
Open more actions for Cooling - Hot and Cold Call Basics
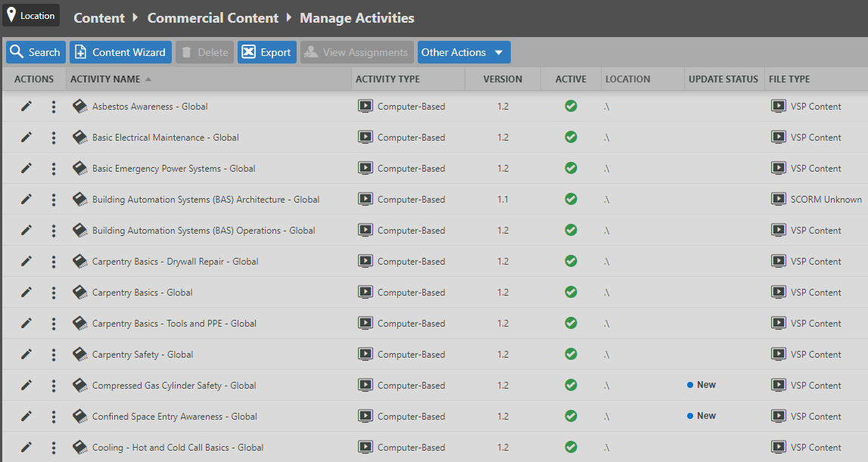[x=54, y=447]
